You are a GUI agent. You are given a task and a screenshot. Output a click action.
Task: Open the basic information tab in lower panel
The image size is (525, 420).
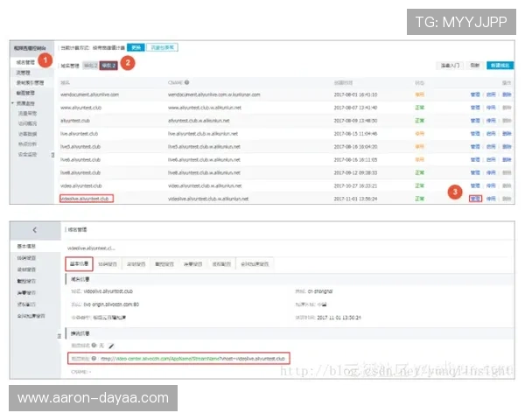tap(79, 264)
